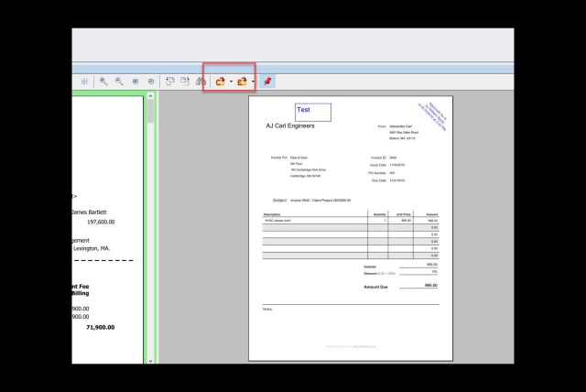Viewport: 586px width, 392px height.
Task: Click the 'Amount Due' label on invoice
Action: tap(375, 287)
